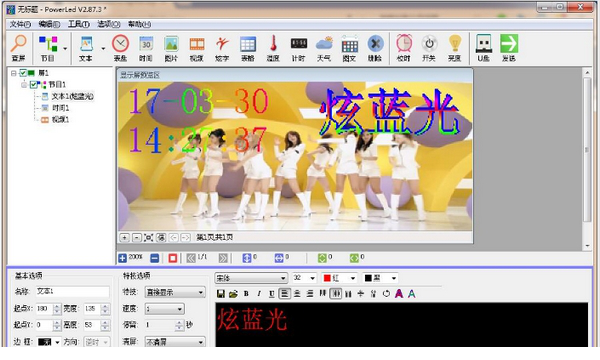Open file using folder icon in text editor
This screenshot has height=360, width=600.
[233, 294]
